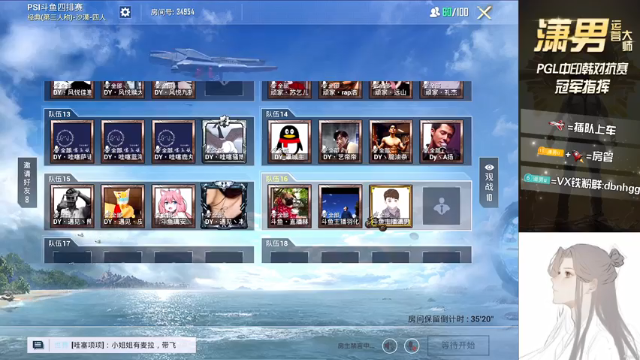This screenshot has height=360, width=640.
Task: Click the room player count icon
Action: point(435,12)
